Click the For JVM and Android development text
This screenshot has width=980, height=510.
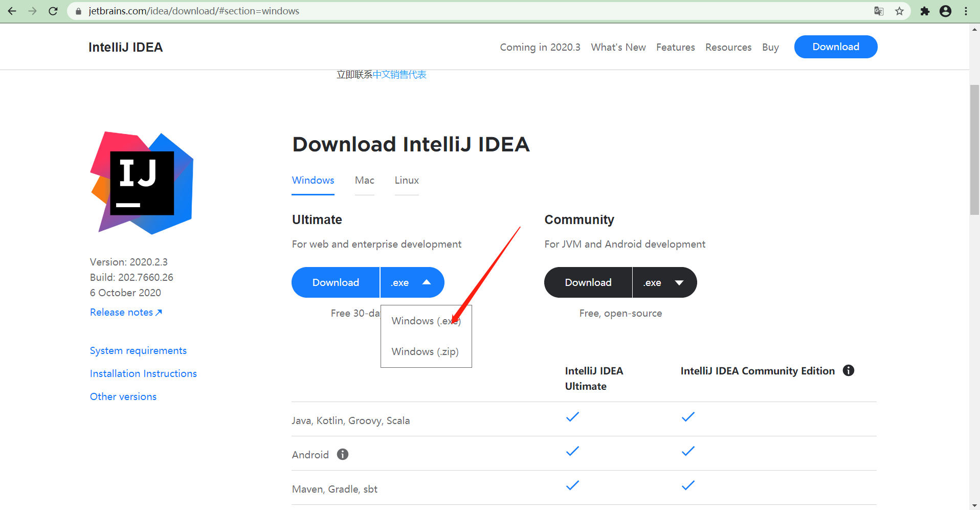(625, 244)
